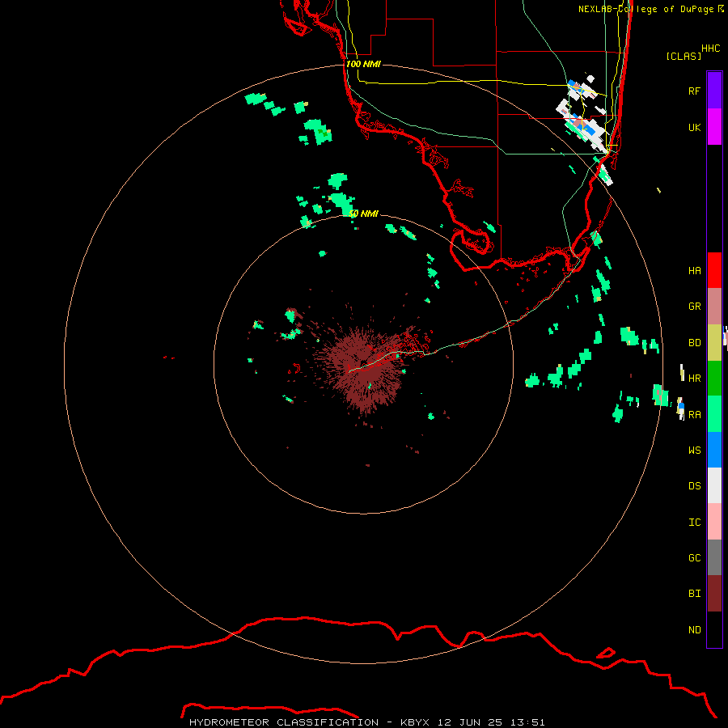Click the WS legend label
This screenshot has height=728, width=728.
pyautogui.click(x=694, y=450)
